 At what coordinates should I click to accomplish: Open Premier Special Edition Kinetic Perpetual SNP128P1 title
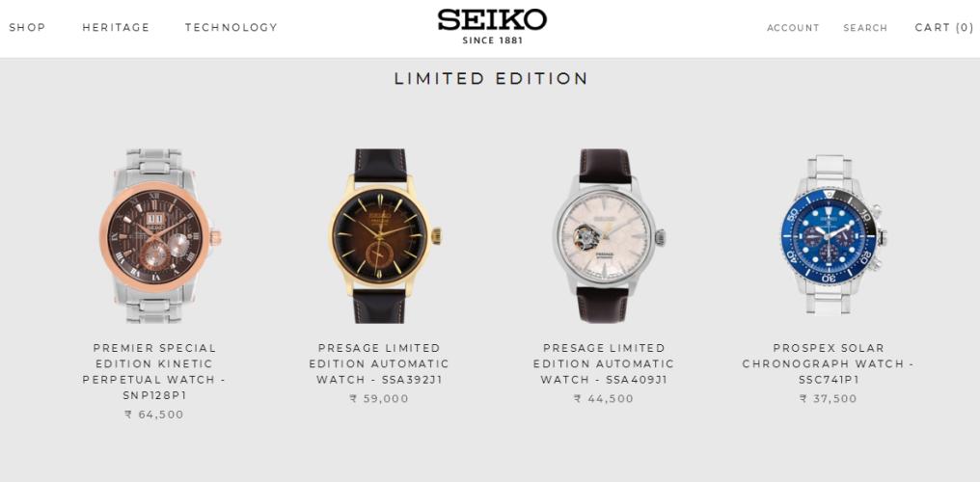[x=153, y=371]
